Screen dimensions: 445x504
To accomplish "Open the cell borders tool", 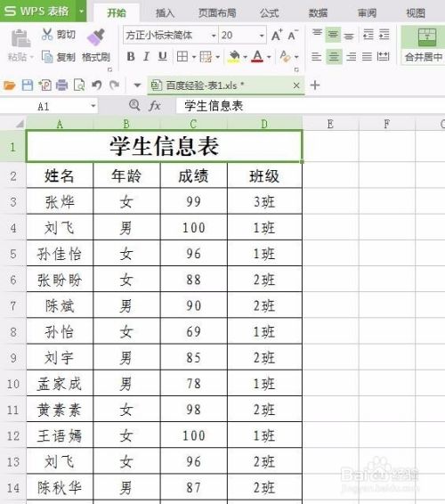I will tap(182, 57).
